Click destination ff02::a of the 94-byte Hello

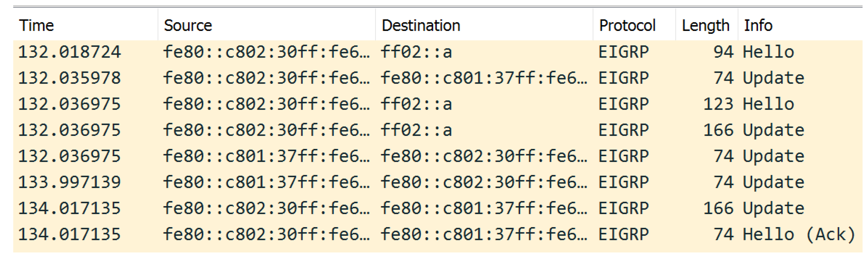416,52
